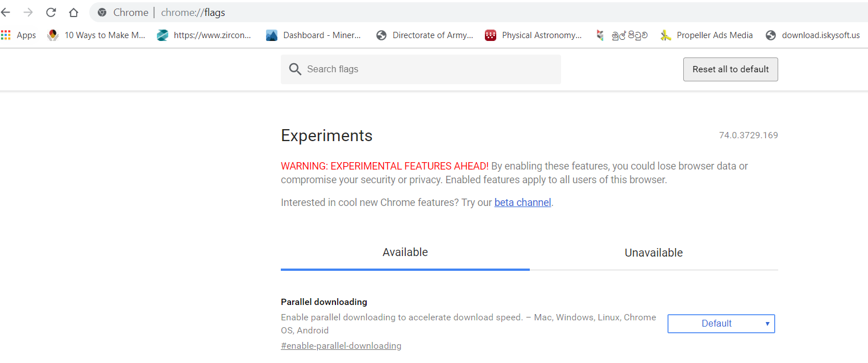Open the Directorate of Army... bookmark
The height and width of the screenshot is (363, 868).
[x=425, y=35]
